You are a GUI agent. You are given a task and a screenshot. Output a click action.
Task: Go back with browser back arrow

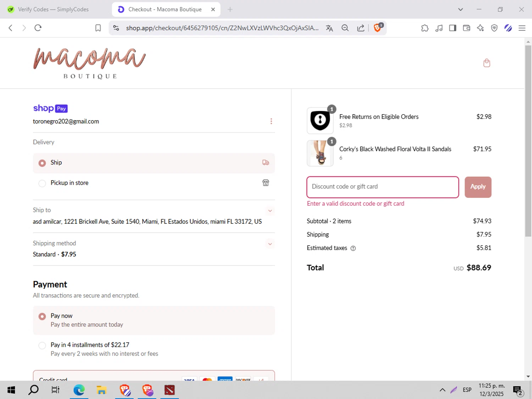click(11, 28)
